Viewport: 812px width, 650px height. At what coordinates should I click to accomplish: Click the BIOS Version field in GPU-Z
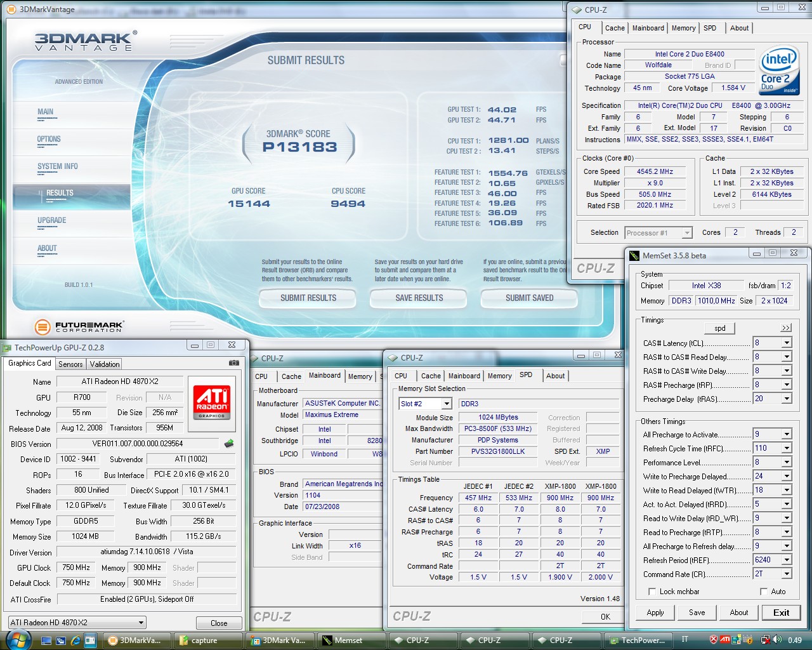[138, 444]
